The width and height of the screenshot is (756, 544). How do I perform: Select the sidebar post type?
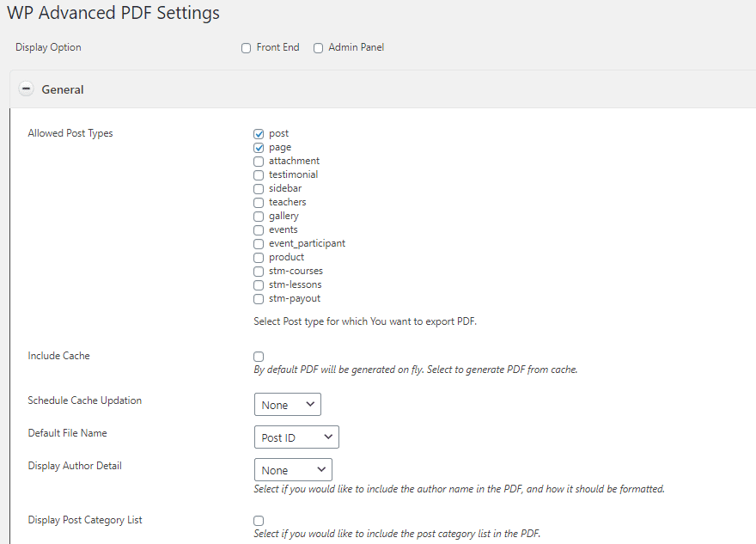[x=259, y=188]
